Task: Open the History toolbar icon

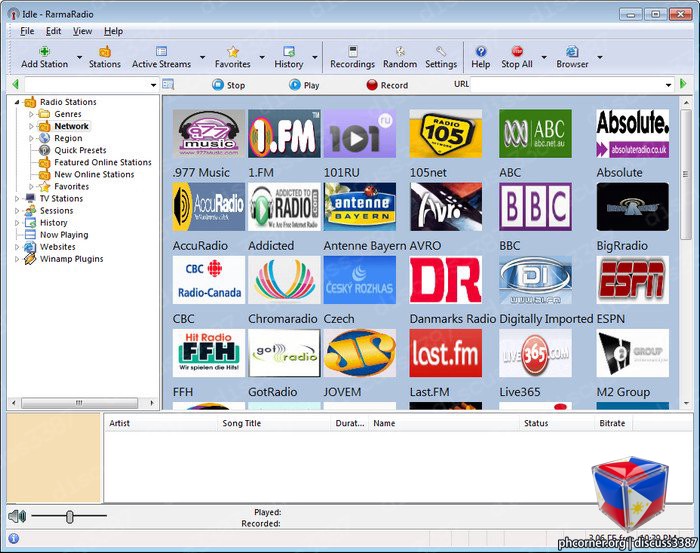Action: [289, 52]
